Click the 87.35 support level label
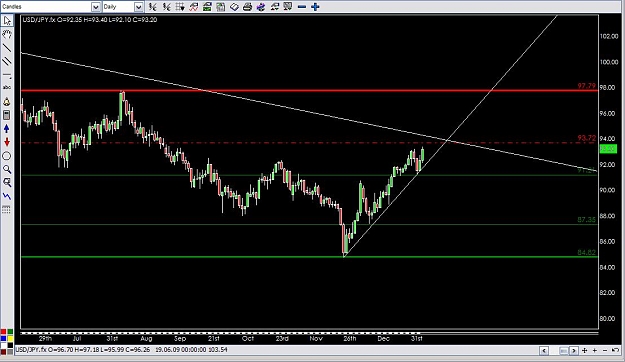Screen dimensions: 625x362 (x=586, y=220)
